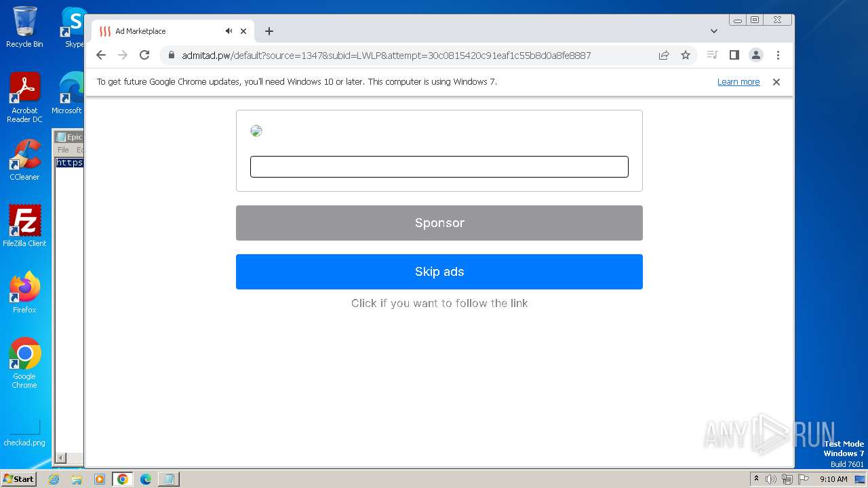Open the Chrome profile avatar
The height and width of the screenshot is (488, 868).
[x=756, y=55]
